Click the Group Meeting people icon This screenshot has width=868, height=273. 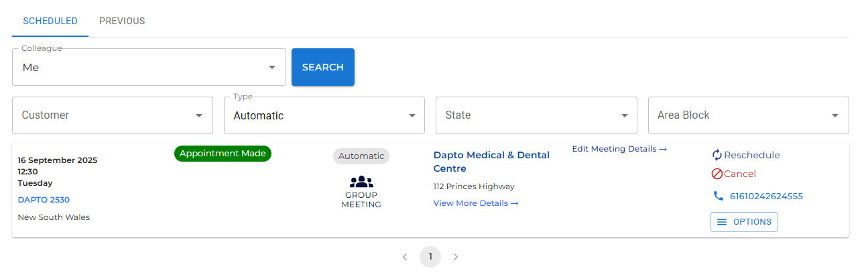(x=361, y=181)
